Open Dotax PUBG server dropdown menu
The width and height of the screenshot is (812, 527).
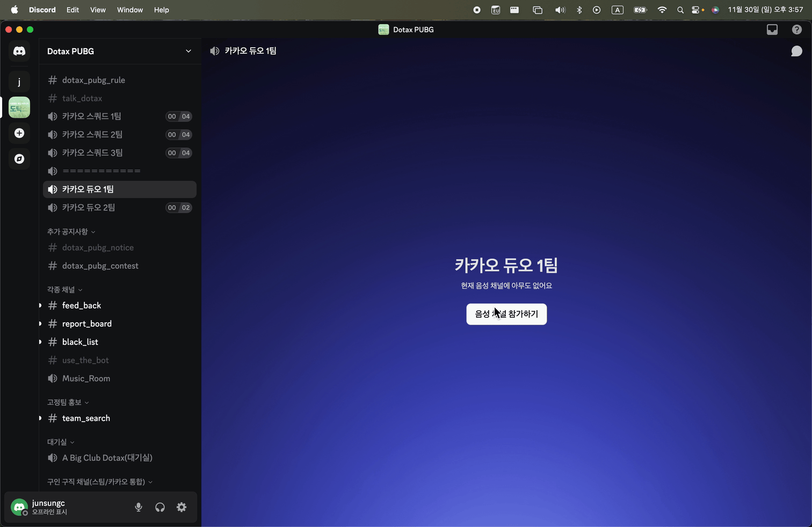point(188,51)
